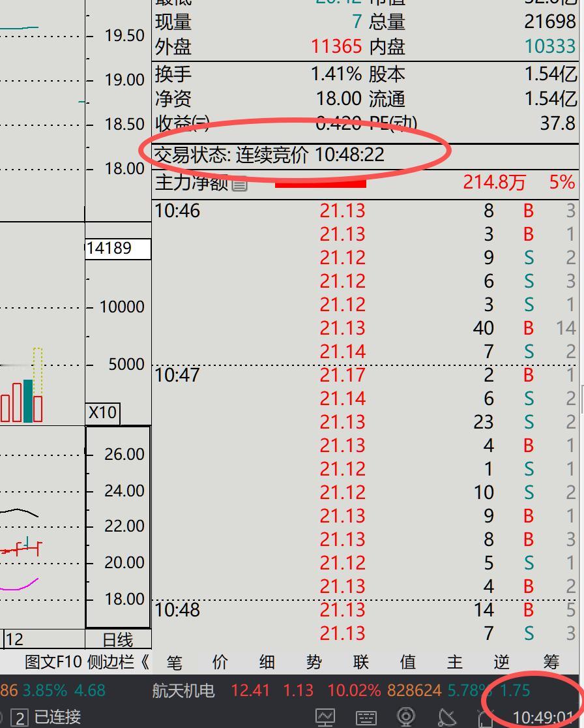Click the teal volume bar in chart
This screenshot has width=584, height=728.
(28, 401)
